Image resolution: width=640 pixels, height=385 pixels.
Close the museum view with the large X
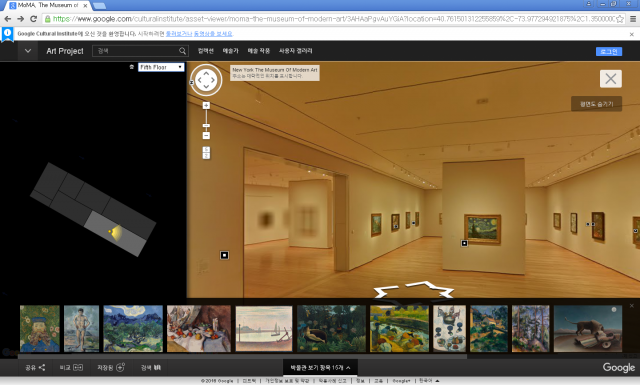(611, 79)
